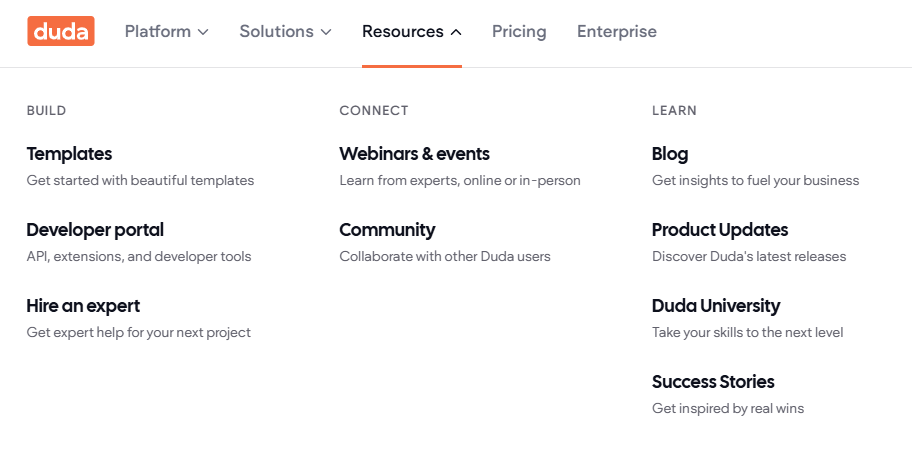Screen dimensions: 912x471
Task: Click 'Get expert help for your next project'
Action: (139, 333)
